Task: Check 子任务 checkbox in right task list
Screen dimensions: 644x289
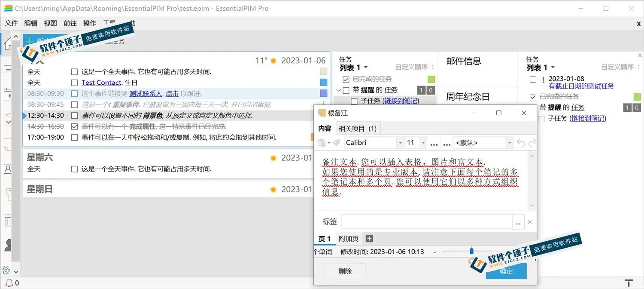Action: (541, 118)
